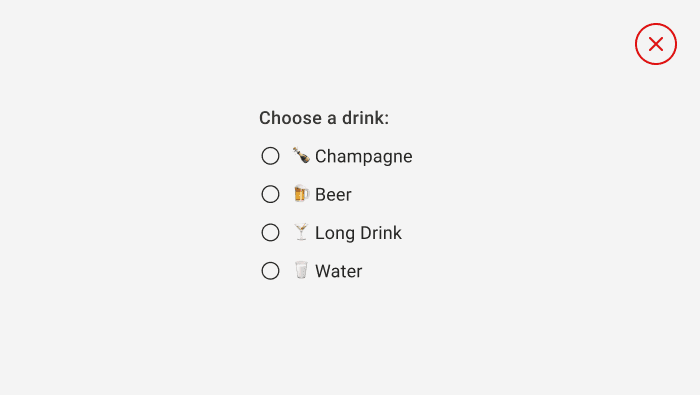Image resolution: width=700 pixels, height=395 pixels.
Task: Tap the empty circle beside the beer mug
Action: coord(271,195)
